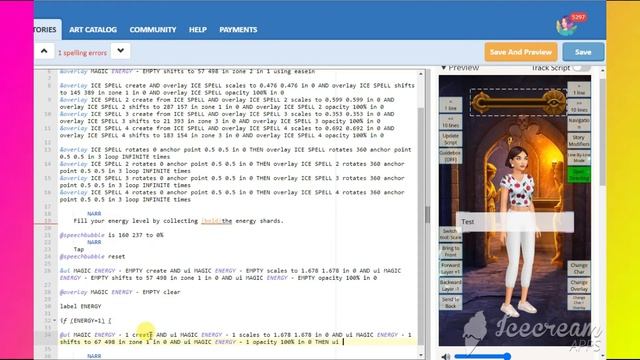640x360 pixels.
Task: Jump to previous spelling error with up arrow
Action: [x=44, y=51]
